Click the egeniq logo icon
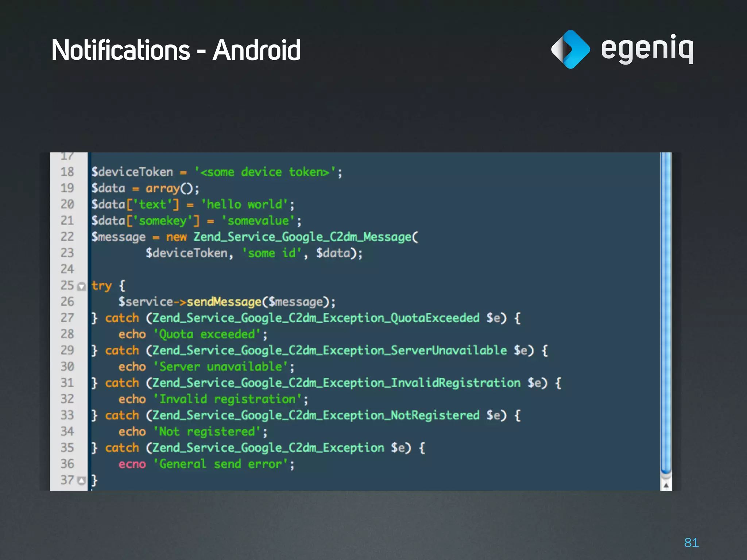The image size is (747, 560). tap(570, 49)
